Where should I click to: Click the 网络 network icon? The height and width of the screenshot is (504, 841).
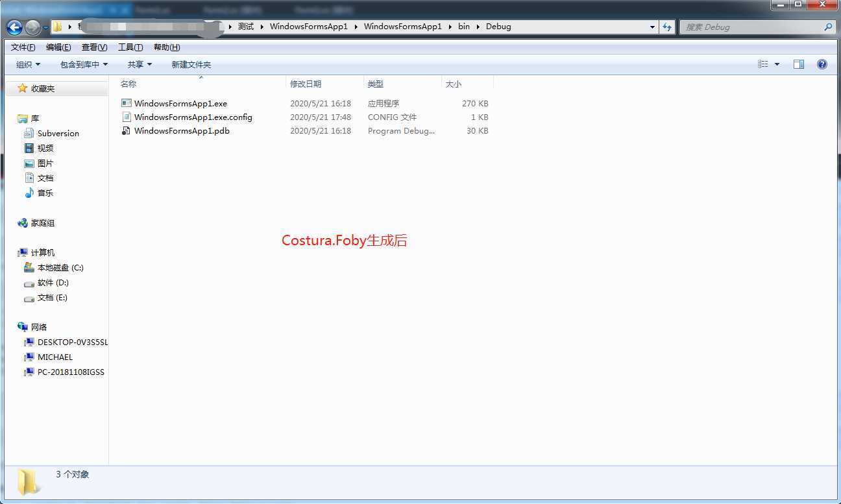(23, 327)
